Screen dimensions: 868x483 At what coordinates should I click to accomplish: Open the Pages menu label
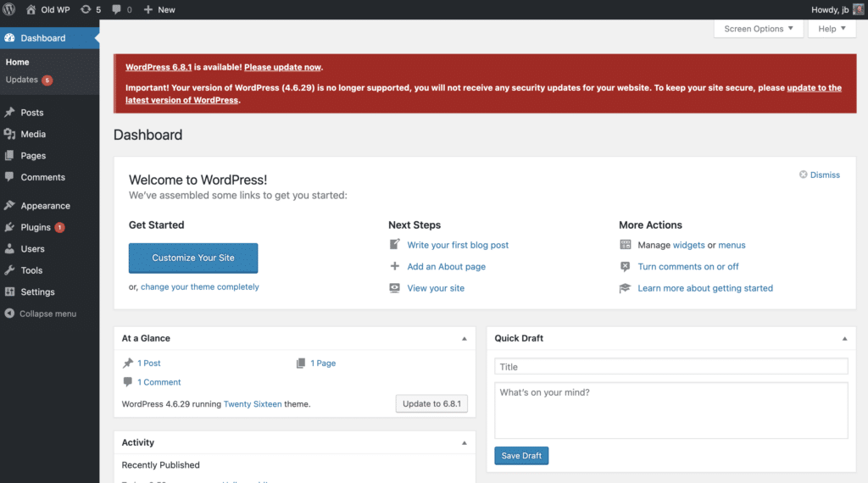tap(33, 155)
